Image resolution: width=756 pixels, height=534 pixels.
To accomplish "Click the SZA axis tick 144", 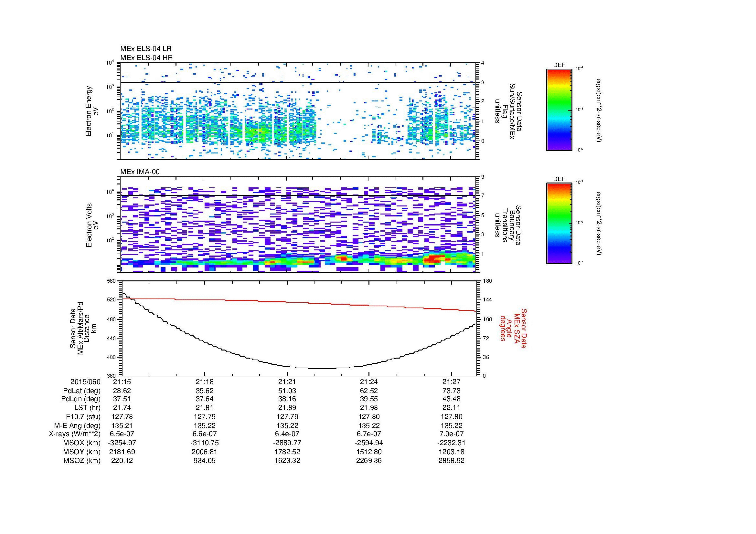I will coord(487,300).
